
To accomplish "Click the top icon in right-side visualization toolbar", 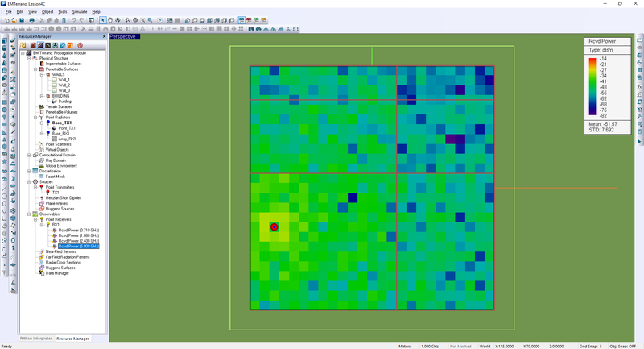I will point(639,39).
